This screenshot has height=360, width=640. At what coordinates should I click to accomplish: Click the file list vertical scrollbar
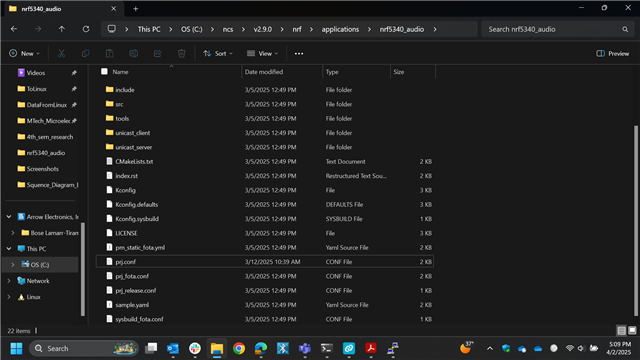(636, 220)
